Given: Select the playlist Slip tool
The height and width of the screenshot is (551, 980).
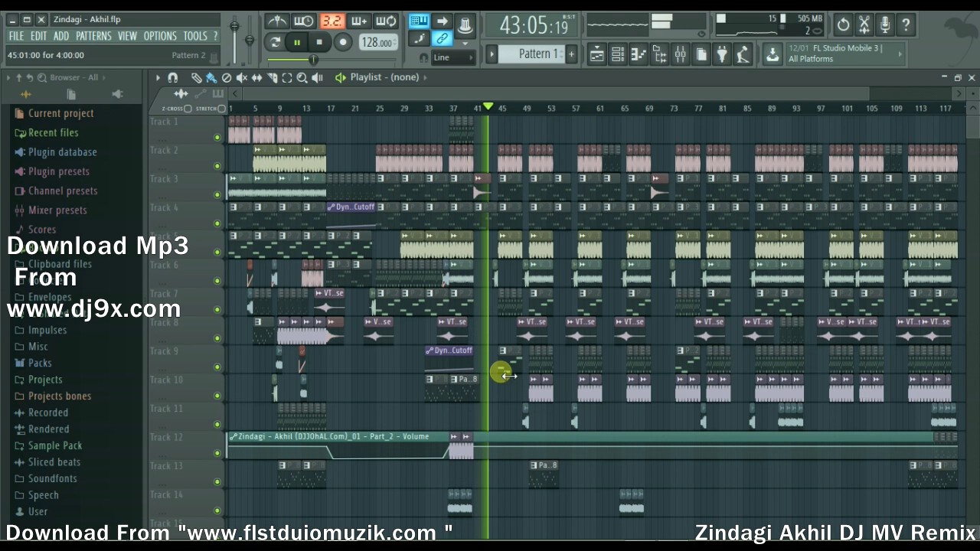Looking at the screenshot, I should (257, 77).
